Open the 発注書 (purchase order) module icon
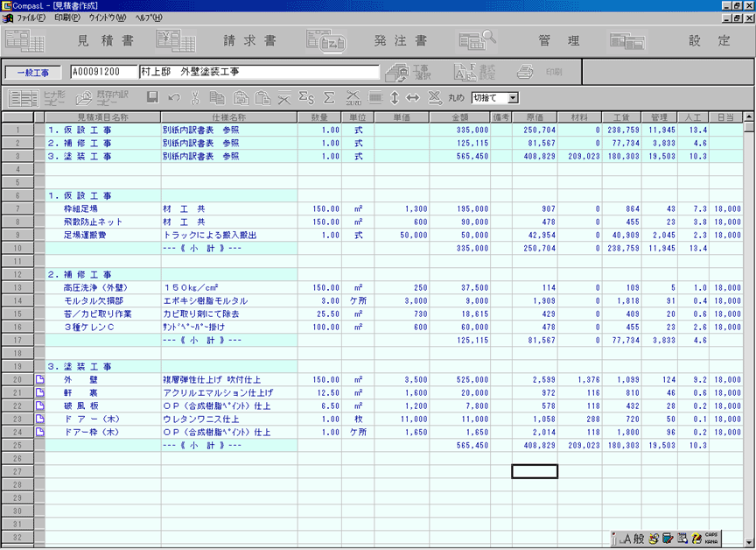756x550 pixels. [325, 40]
